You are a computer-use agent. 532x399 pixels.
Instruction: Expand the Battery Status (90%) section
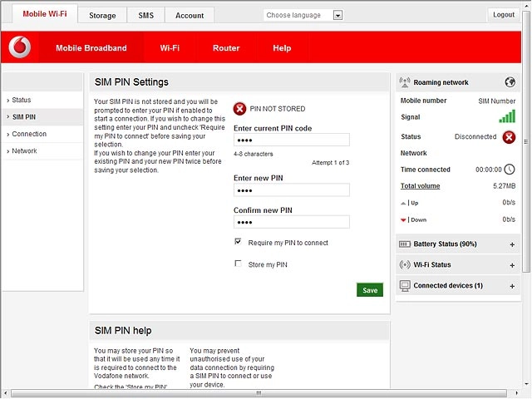click(x=512, y=244)
